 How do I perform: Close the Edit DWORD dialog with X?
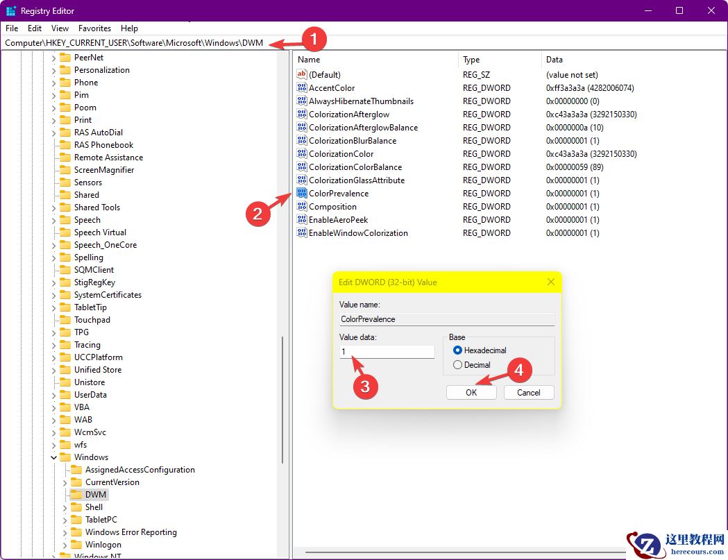pyautogui.click(x=550, y=282)
